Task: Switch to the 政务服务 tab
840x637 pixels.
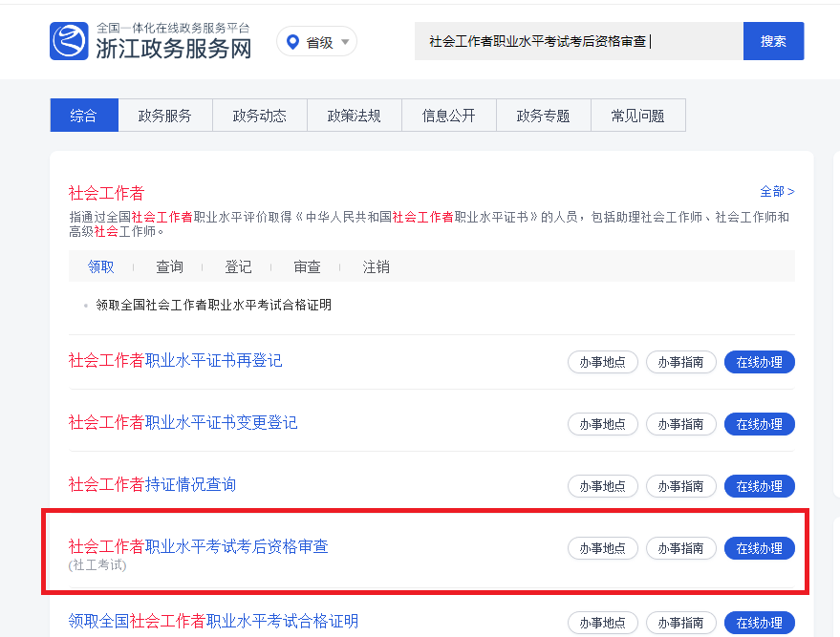Action: pyautogui.click(x=165, y=116)
